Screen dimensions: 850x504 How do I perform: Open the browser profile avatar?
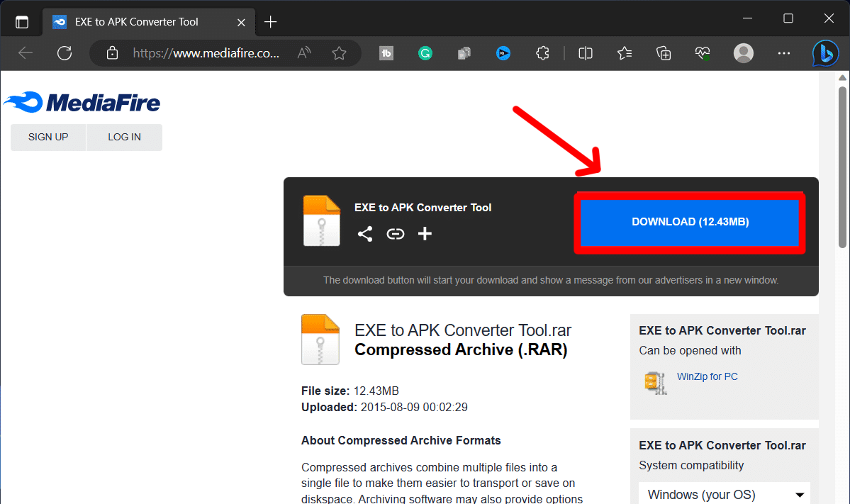coord(743,52)
